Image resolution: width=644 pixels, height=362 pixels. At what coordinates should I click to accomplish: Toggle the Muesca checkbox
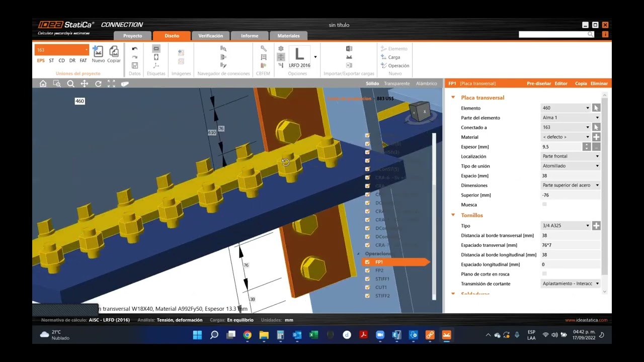click(544, 205)
